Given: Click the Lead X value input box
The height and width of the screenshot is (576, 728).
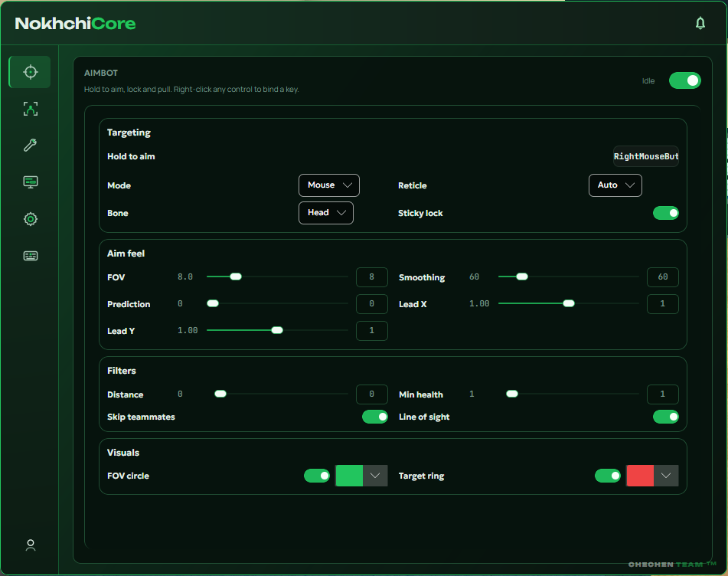Looking at the screenshot, I should coord(662,304).
